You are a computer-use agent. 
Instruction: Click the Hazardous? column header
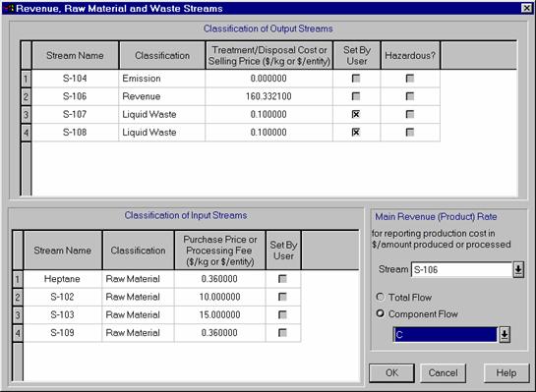(410, 55)
